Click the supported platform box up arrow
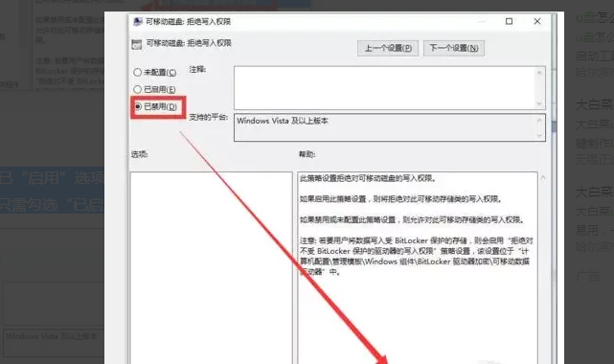 click(539, 120)
